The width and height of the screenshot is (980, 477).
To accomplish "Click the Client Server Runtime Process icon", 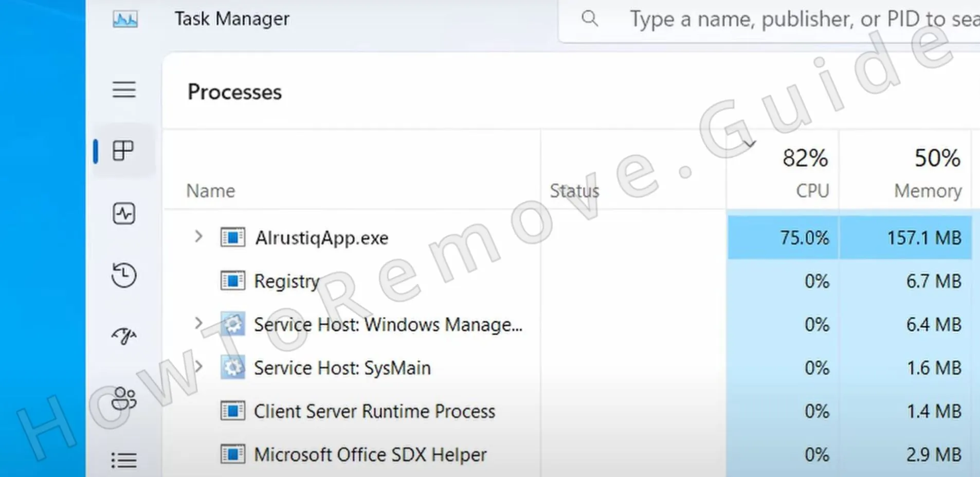I will 233,411.
